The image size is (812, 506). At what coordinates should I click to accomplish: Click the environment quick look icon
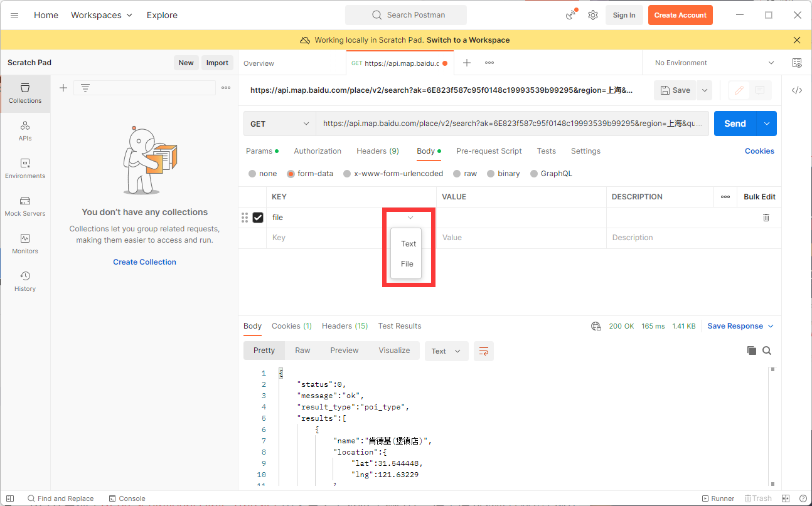tap(797, 63)
